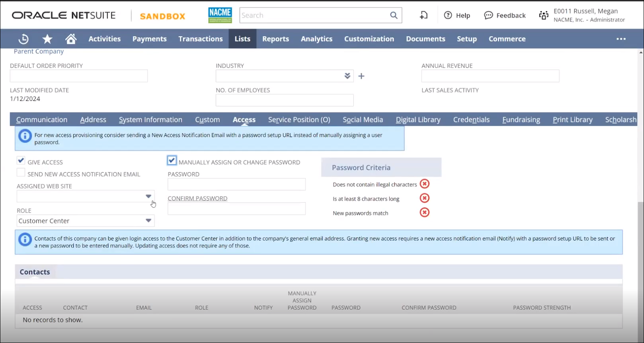Click the Feedback speech bubble icon

(488, 15)
